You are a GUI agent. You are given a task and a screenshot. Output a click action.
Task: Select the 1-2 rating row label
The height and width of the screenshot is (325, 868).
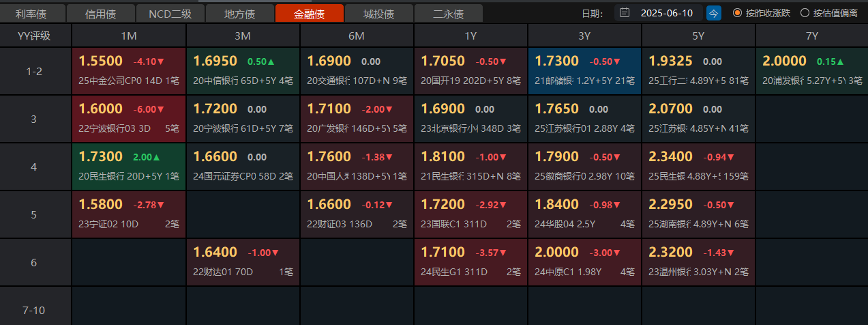point(35,71)
